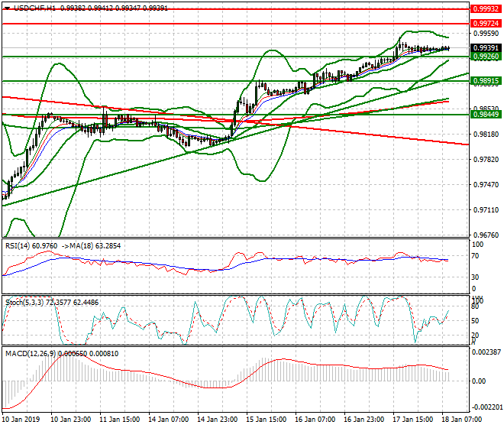Click the MACD scale value -0.002201
The height and width of the screenshot is (428, 504).
click(x=486, y=407)
